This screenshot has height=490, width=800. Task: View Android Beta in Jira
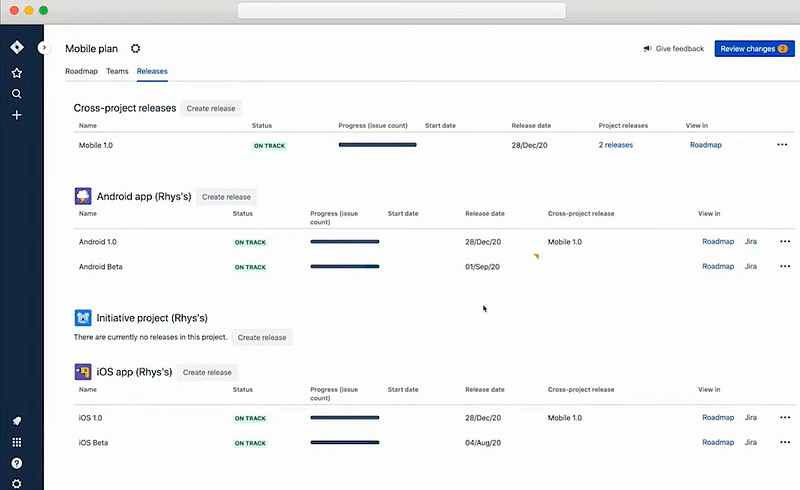tap(751, 266)
